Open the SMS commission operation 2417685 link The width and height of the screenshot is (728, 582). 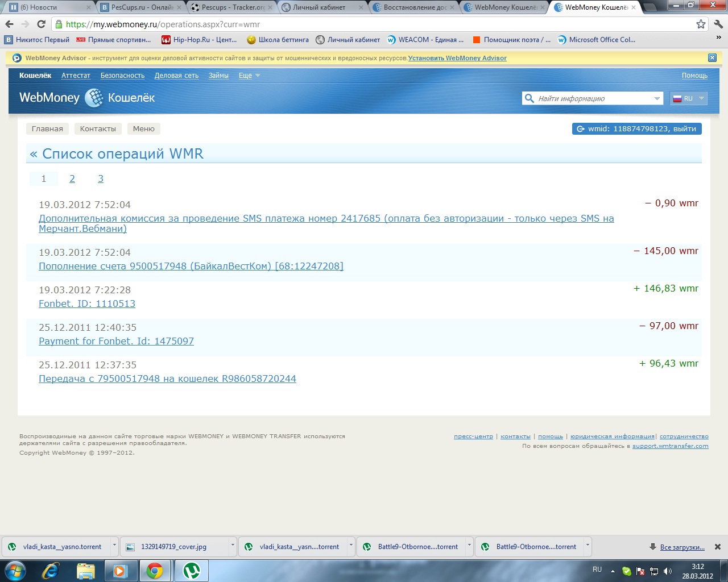coord(326,223)
